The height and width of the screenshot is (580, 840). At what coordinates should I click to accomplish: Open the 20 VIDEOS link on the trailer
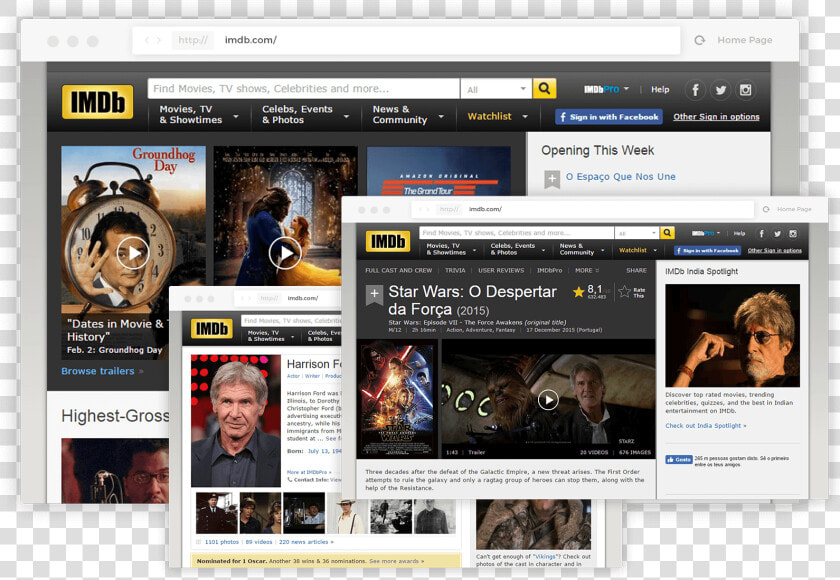pyautogui.click(x=594, y=453)
